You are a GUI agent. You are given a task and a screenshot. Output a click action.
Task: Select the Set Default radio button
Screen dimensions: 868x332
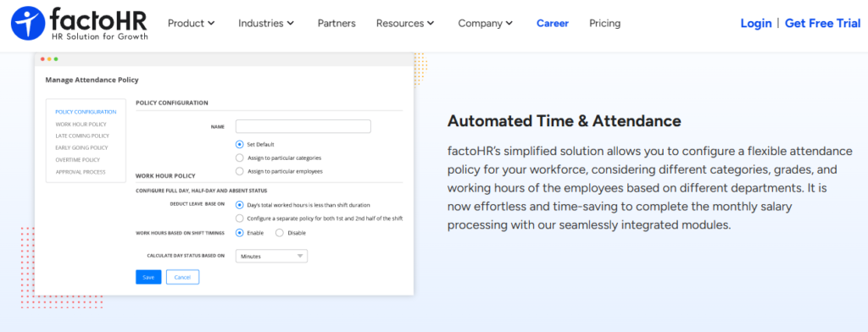[240, 145]
